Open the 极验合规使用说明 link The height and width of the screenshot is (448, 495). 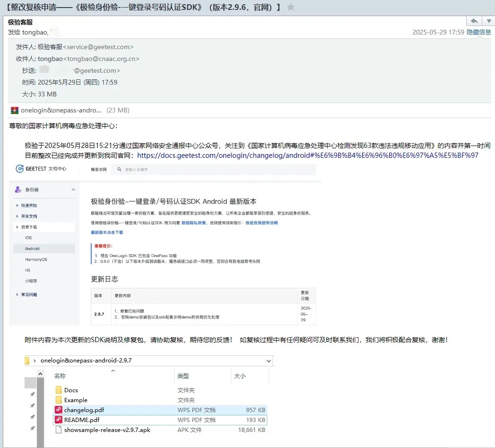[x=262, y=223]
